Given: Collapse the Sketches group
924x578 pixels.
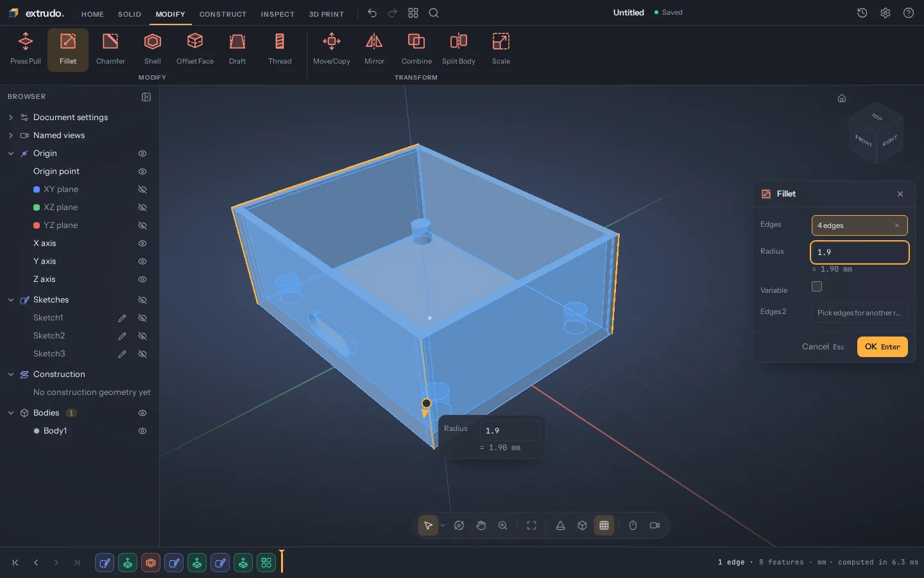Looking at the screenshot, I should [11, 300].
